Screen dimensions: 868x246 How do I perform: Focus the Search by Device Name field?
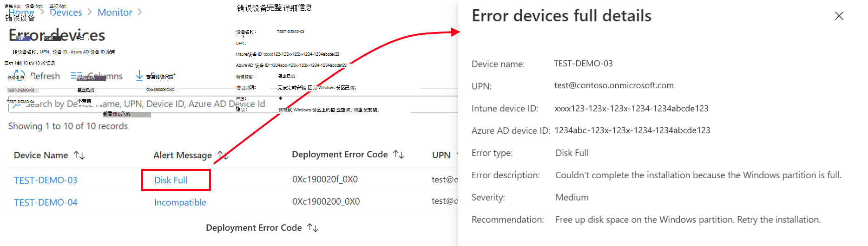186,104
